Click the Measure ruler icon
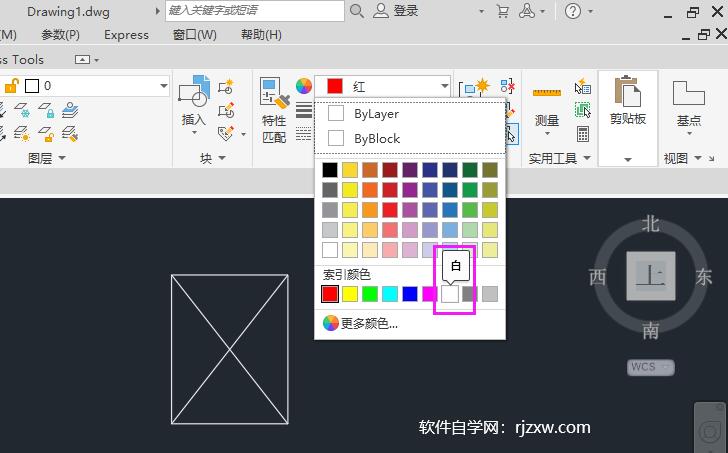 546,92
